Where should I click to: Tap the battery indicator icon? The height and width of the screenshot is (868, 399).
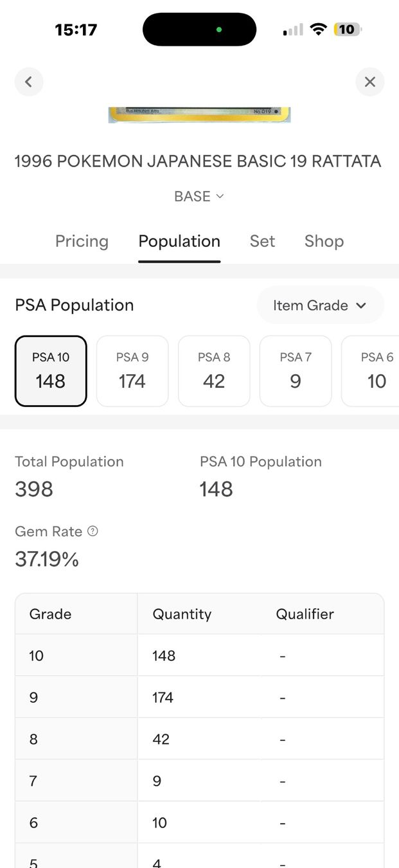point(348,30)
